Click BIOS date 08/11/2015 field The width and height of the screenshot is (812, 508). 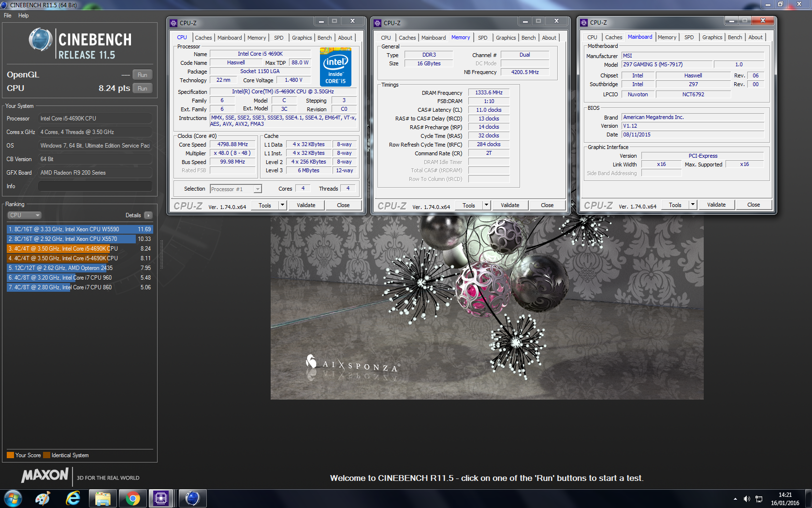[693, 134]
